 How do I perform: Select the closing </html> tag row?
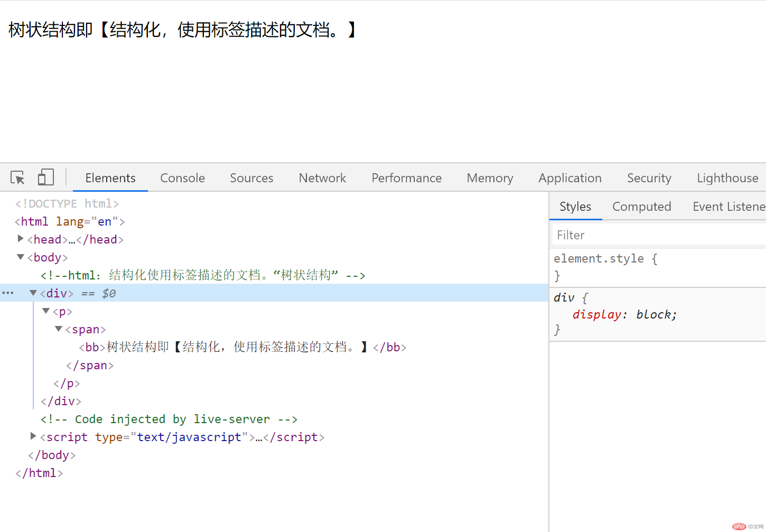tap(39, 473)
